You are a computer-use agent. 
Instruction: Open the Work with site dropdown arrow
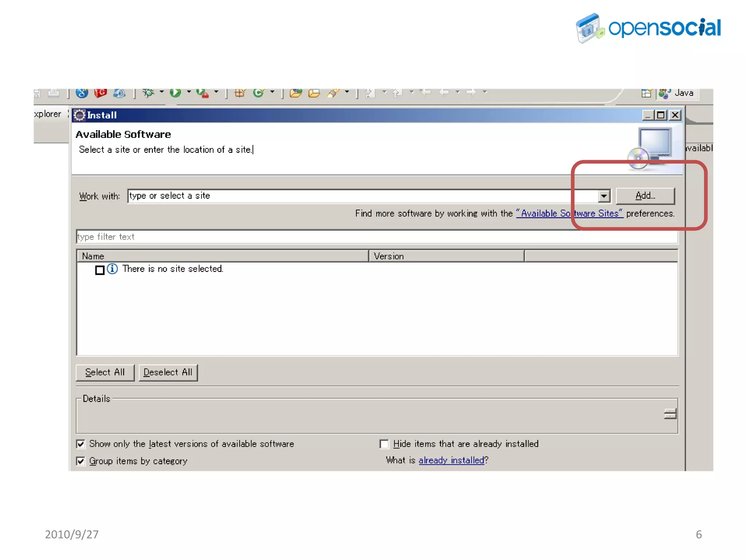click(x=604, y=196)
